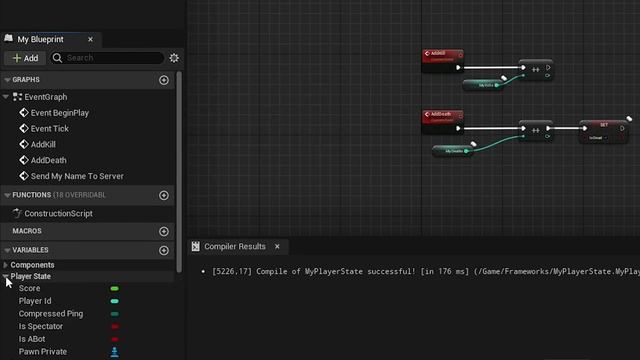Viewport: 640px width, 360px height.
Task: Click AddDeath node execution output pin
Action: tap(458, 129)
